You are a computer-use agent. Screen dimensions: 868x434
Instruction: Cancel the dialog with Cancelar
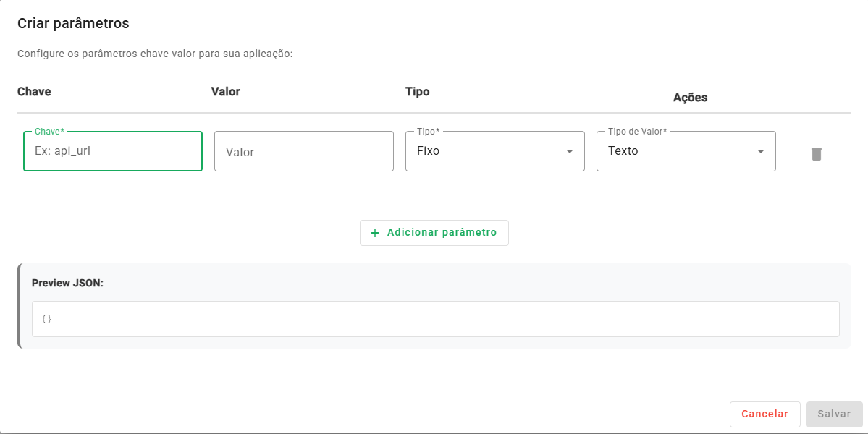pyautogui.click(x=764, y=414)
